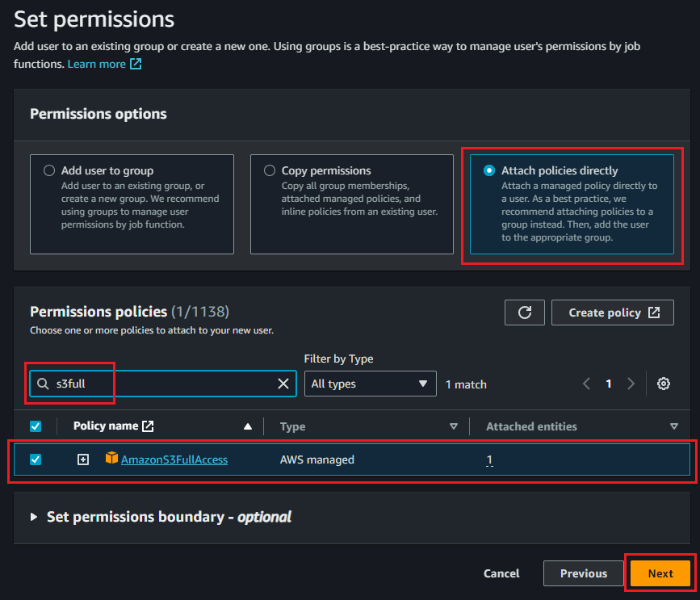Open the Filter by Type dropdown
The image size is (700, 600).
tap(369, 384)
